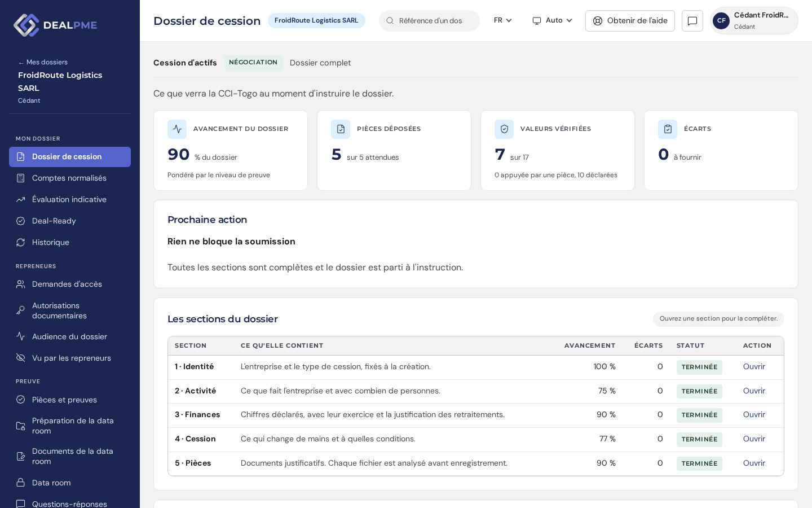Click the 77 % avancement value

tap(607, 439)
